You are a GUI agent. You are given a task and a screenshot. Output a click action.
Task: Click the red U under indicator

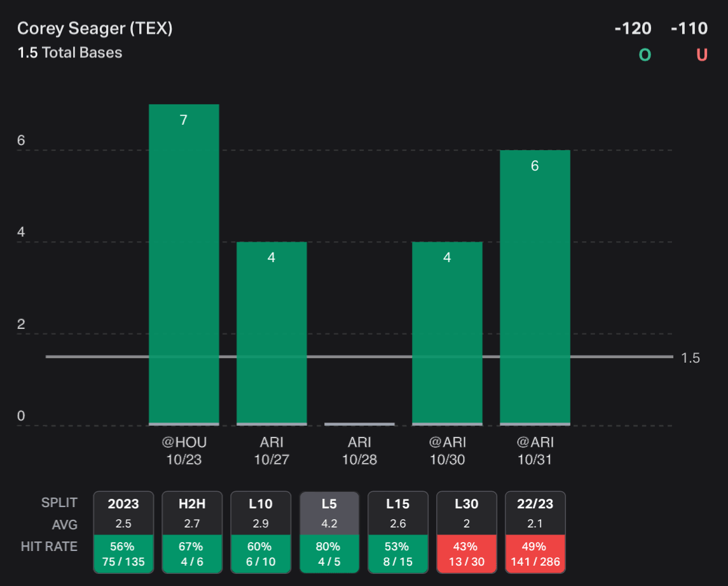click(x=702, y=55)
